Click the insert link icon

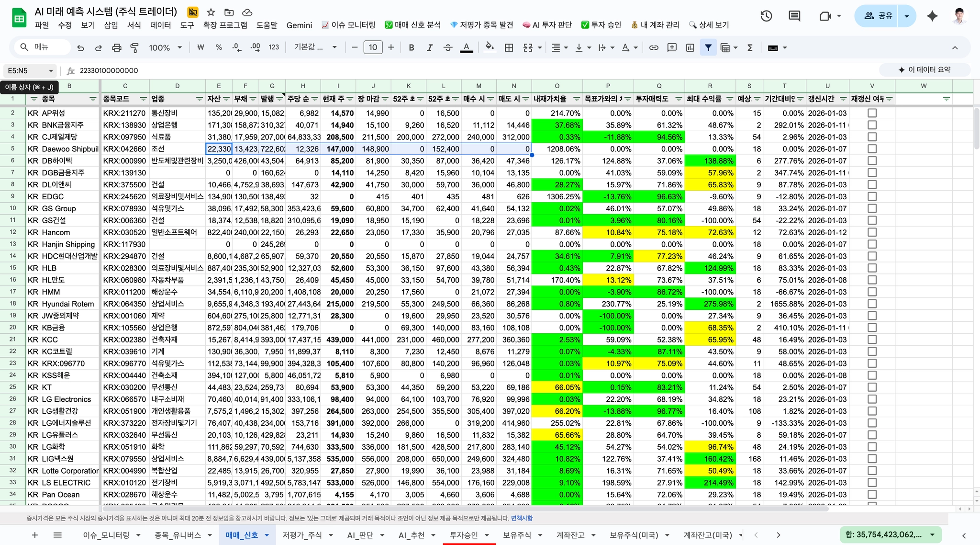point(653,47)
